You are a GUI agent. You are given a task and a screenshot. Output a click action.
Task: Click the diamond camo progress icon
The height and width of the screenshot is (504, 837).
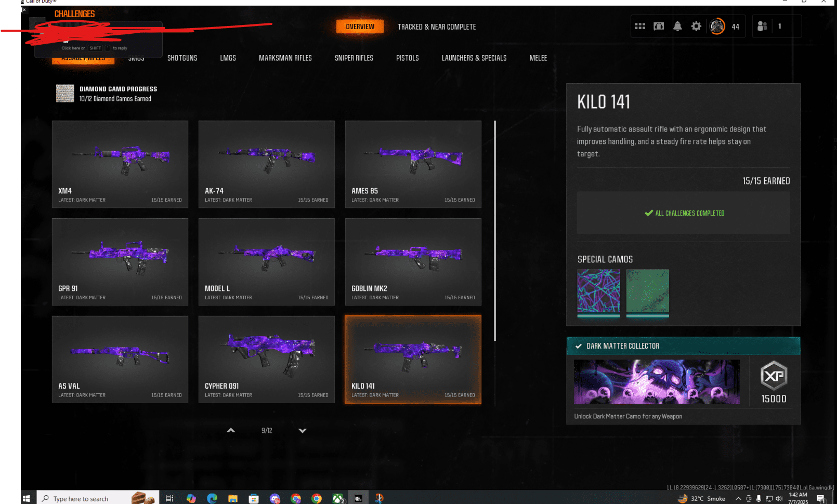click(65, 94)
